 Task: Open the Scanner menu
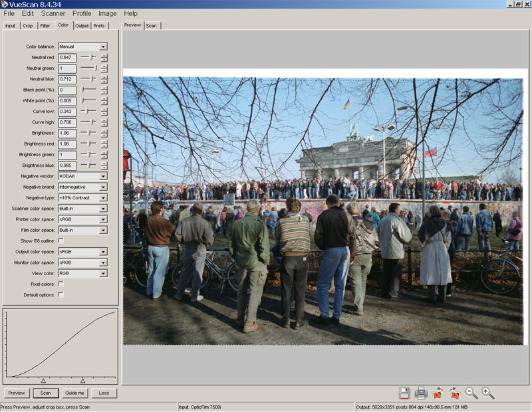point(53,13)
